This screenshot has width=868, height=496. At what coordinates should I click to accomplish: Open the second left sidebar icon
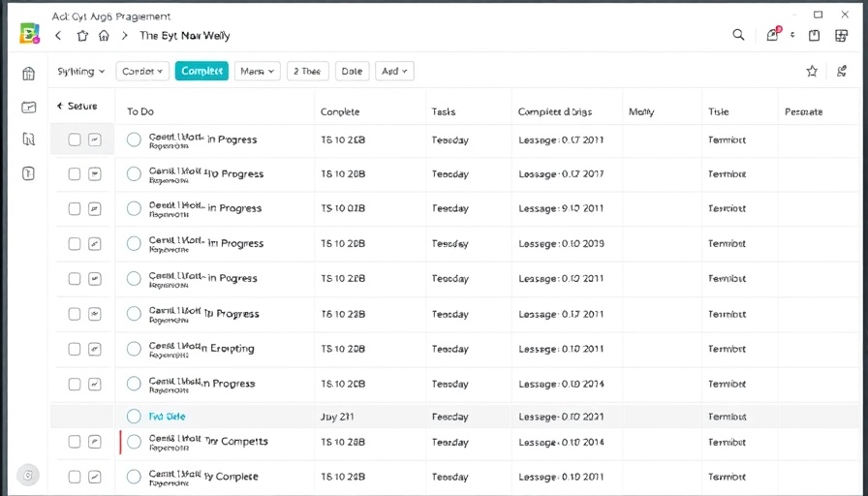29,107
